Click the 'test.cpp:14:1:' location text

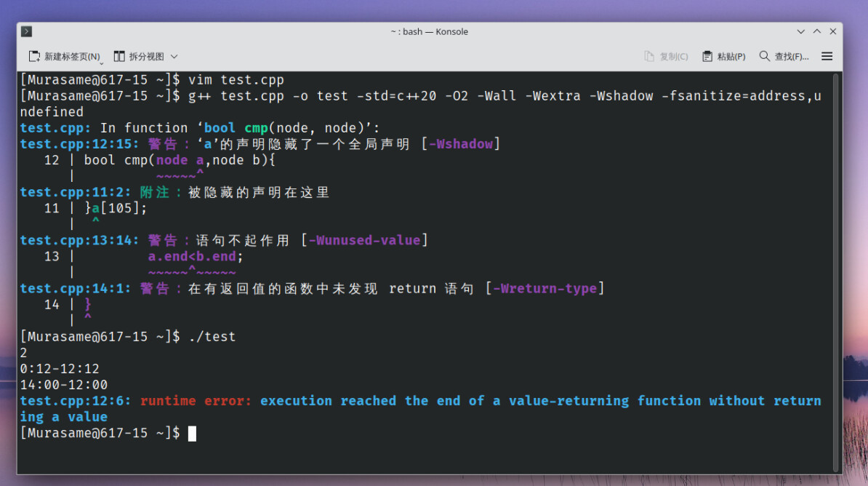tap(76, 289)
